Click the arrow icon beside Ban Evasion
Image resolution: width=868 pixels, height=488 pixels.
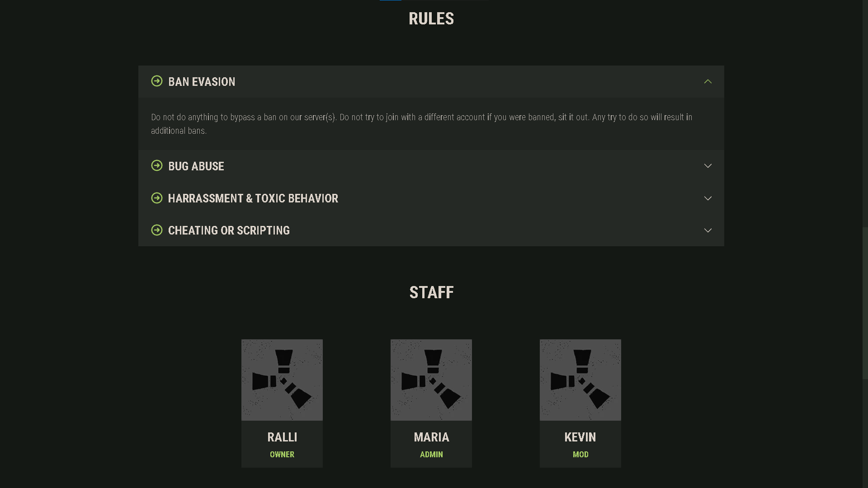[157, 81]
